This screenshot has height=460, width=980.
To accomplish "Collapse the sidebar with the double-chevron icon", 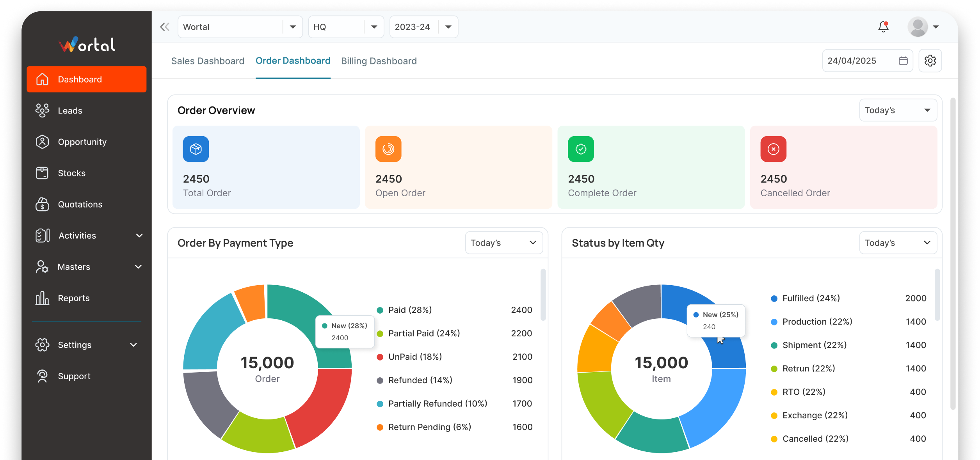I will (x=165, y=27).
